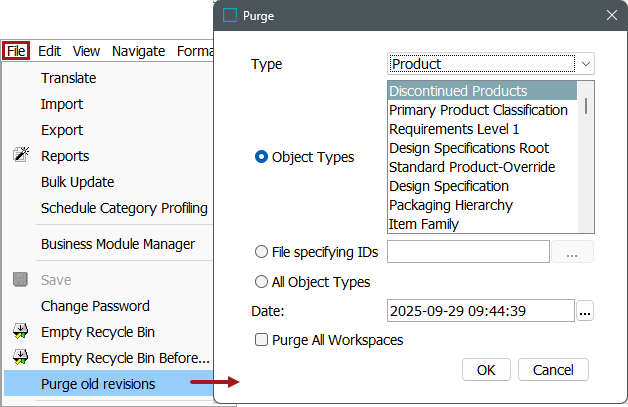Select the All Object Types option
The width and height of the screenshot is (628, 407).
pyautogui.click(x=262, y=282)
